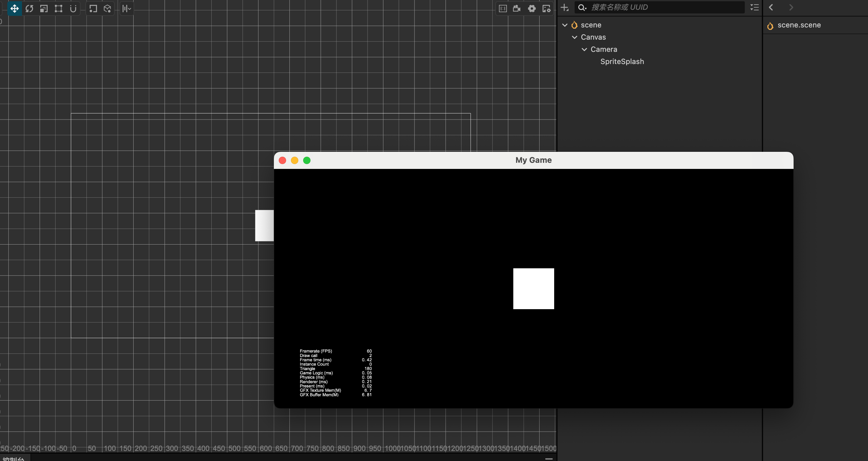The image size is (868, 461).
Task: Collapse the Canvas node
Action: (x=575, y=38)
